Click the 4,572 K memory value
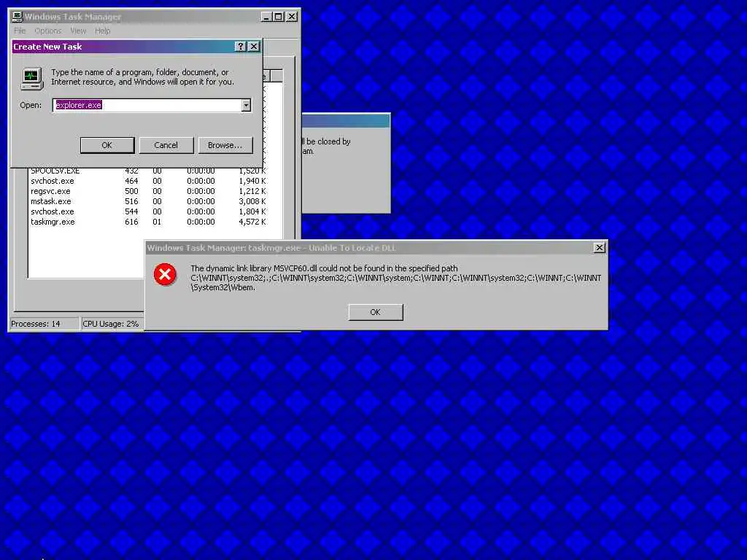Screen dimensions: 747x560 click(x=252, y=222)
